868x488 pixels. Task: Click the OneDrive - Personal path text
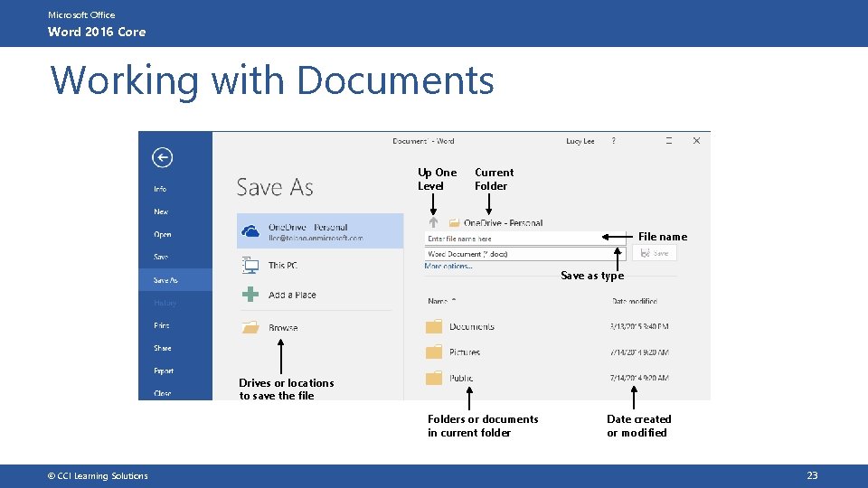pyautogui.click(x=504, y=223)
